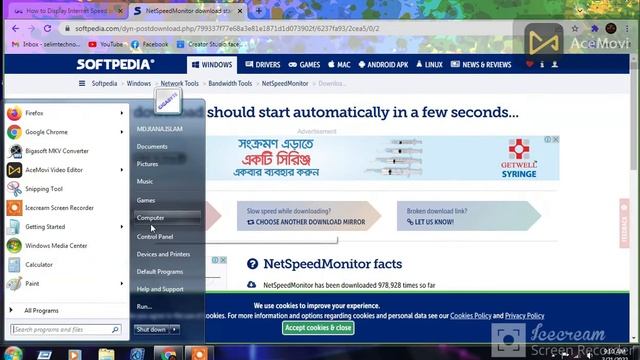This screenshot has height=360, width=640.
Task: Go to the MAC section
Action: [x=339, y=65]
